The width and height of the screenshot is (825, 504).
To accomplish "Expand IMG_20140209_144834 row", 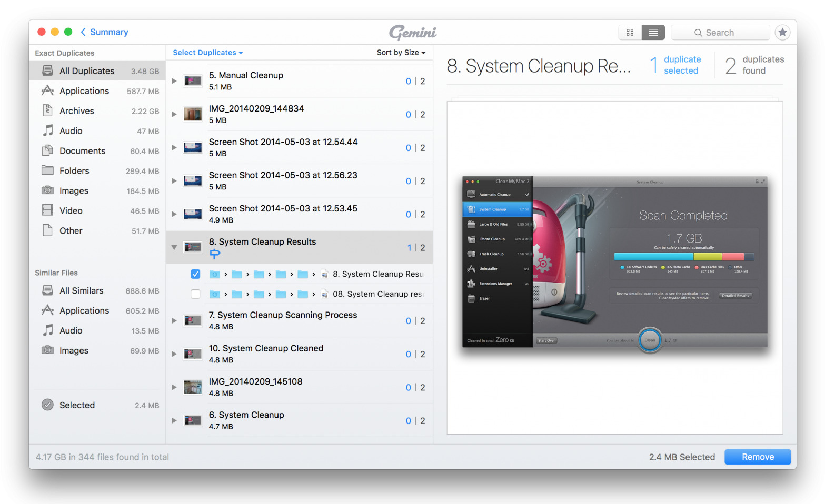I will tap(174, 114).
